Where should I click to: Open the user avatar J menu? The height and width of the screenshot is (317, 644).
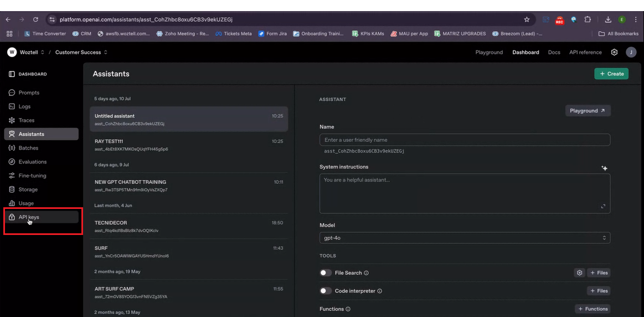click(x=631, y=52)
